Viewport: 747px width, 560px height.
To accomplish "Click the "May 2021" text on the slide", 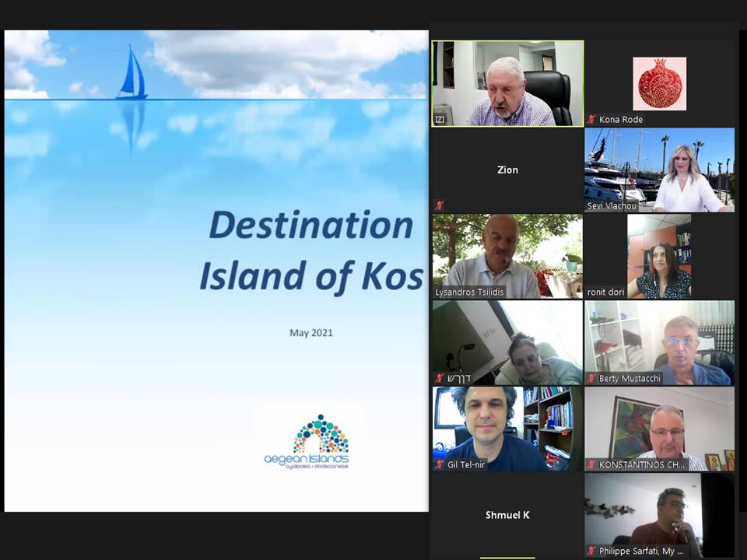I will (311, 333).
